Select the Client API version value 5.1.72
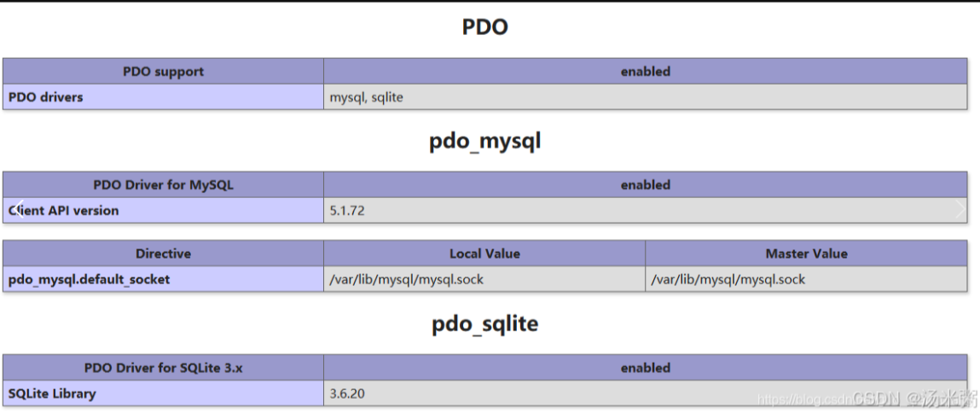The width and height of the screenshot is (980, 414). (x=347, y=210)
